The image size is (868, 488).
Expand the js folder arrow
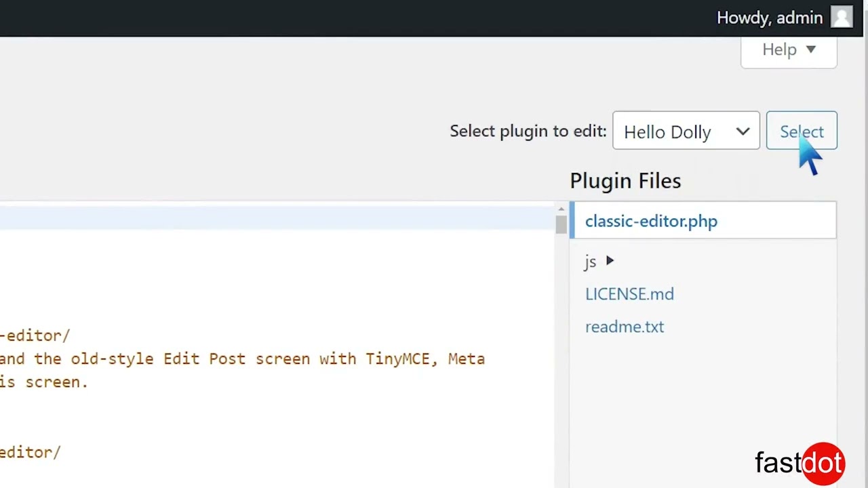point(610,261)
